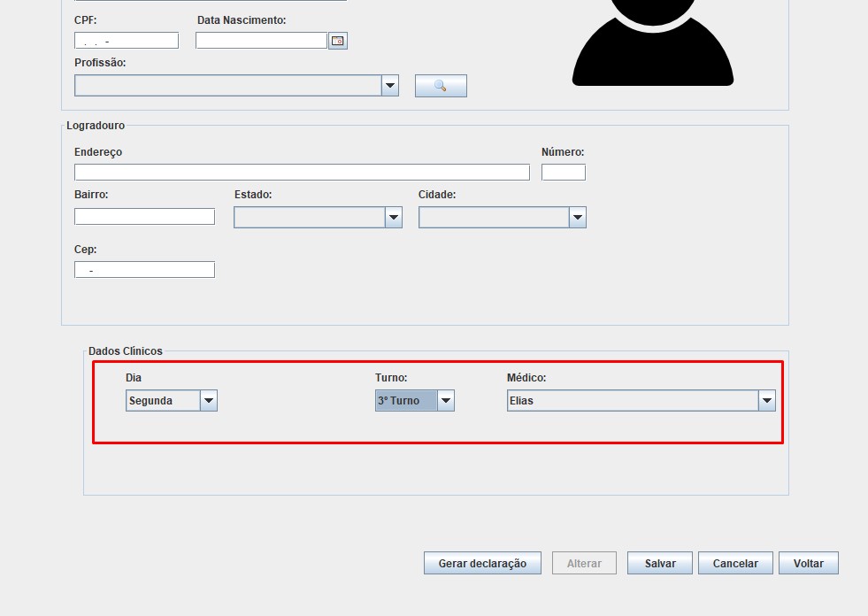Open the Médico dropdown showing Elias
868x616 pixels.
coord(641,401)
